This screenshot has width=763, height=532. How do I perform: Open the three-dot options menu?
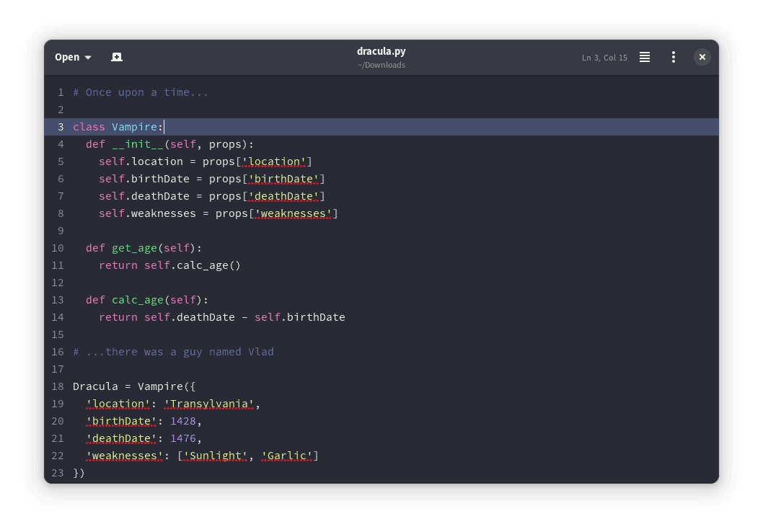(x=673, y=56)
